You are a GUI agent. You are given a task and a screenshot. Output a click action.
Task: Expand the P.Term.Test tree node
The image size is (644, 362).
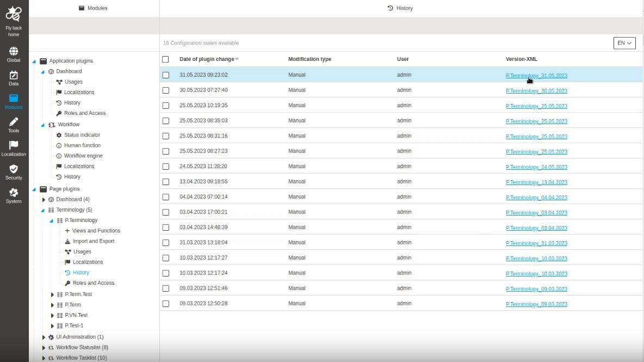coord(52,294)
